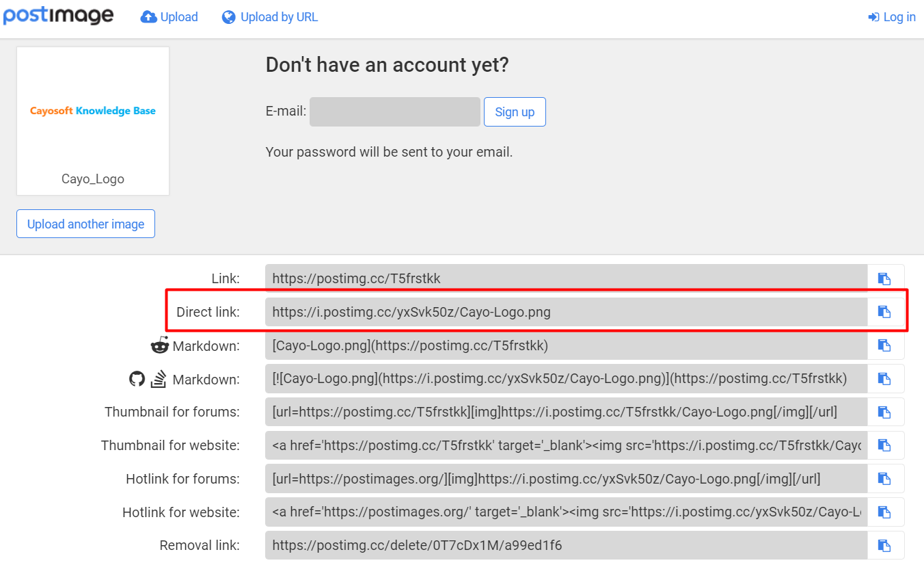Image resolution: width=924 pixels, height=565 pixels.
Task: Click Upload another image button
Action: pyautogui.click(x=85, y=224)
